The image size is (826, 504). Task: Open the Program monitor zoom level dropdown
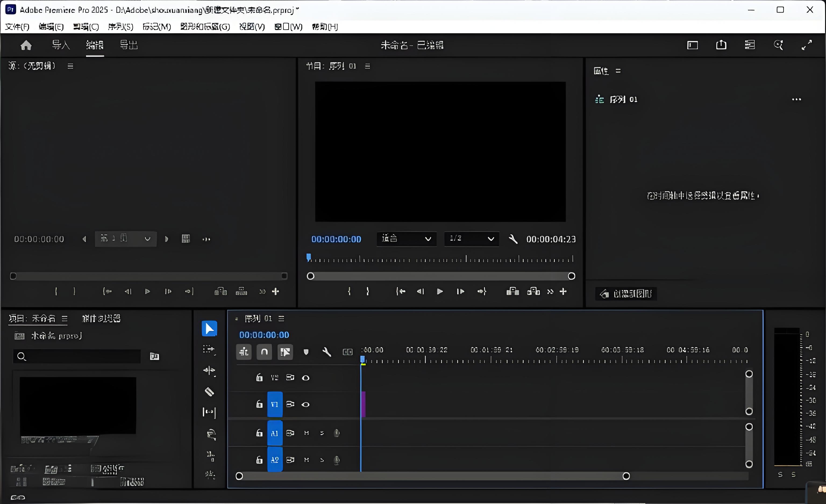coord(406,239)
